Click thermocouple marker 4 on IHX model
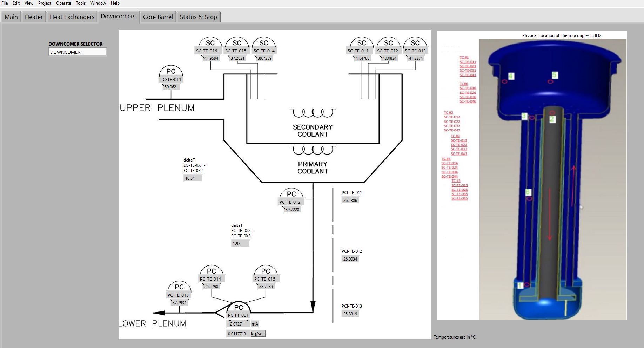The image size is (644, 348). 511,76
